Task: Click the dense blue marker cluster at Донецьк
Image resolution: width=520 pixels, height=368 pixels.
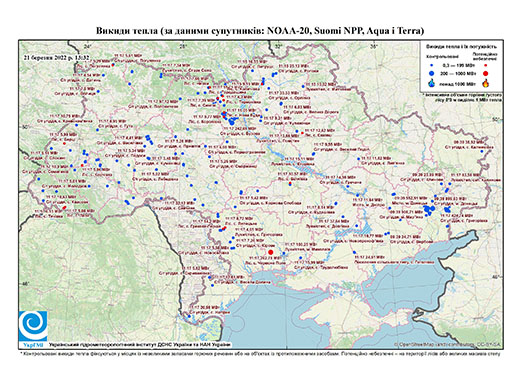Action: click(429, 210)
